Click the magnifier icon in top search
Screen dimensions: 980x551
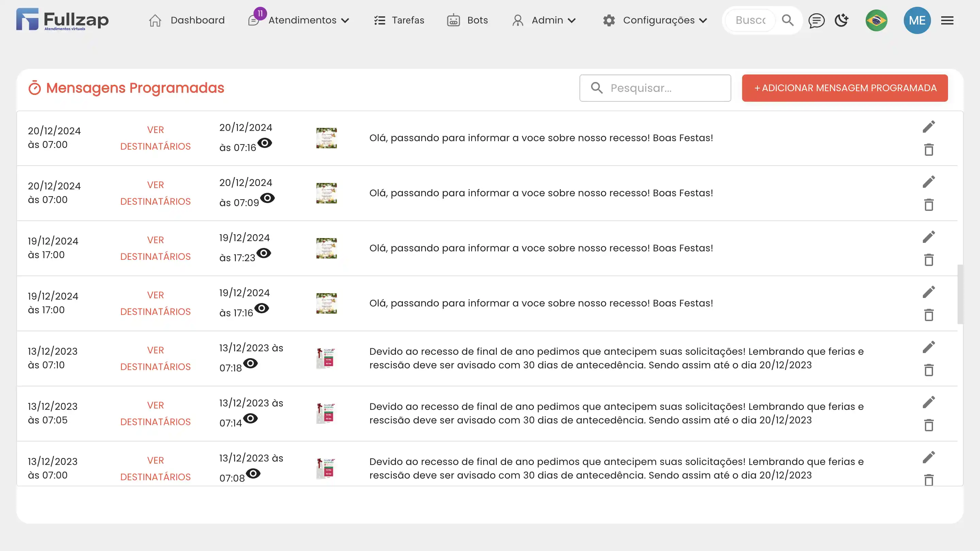(787, 20)
